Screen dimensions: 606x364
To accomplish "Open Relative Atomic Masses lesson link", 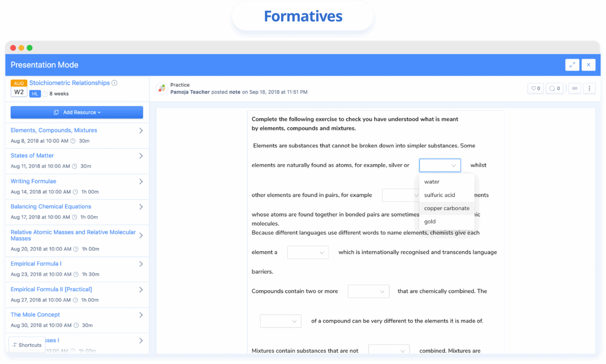I will (73, 235).
